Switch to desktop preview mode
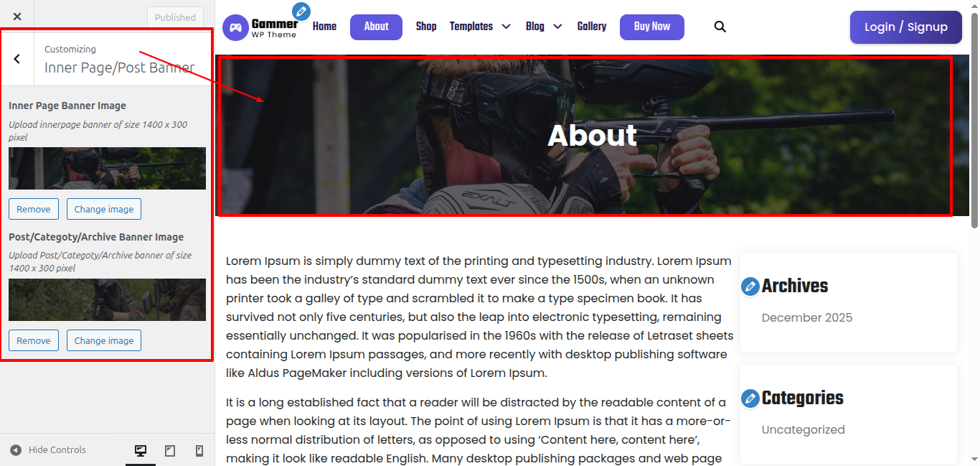This screenshot has height=466, width=980. pyautogui.click(x=141, y=451)
